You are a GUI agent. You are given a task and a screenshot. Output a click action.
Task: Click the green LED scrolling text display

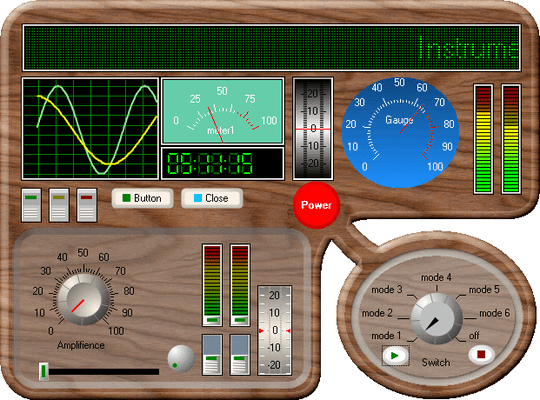pos(271,48)
